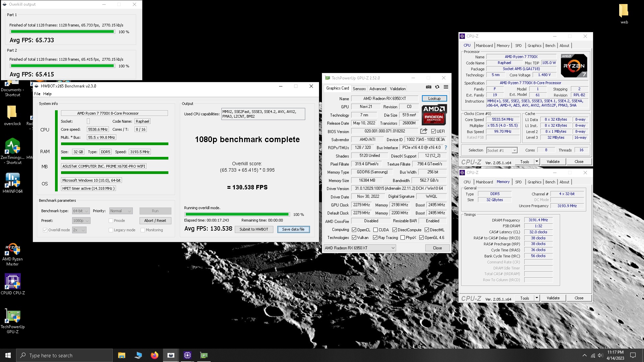Image resolution: width=644 pixels, height=362 pixels.
Task: Open the Socket #1 selection dropdown in CPU-Z
Action: [502, 150]
